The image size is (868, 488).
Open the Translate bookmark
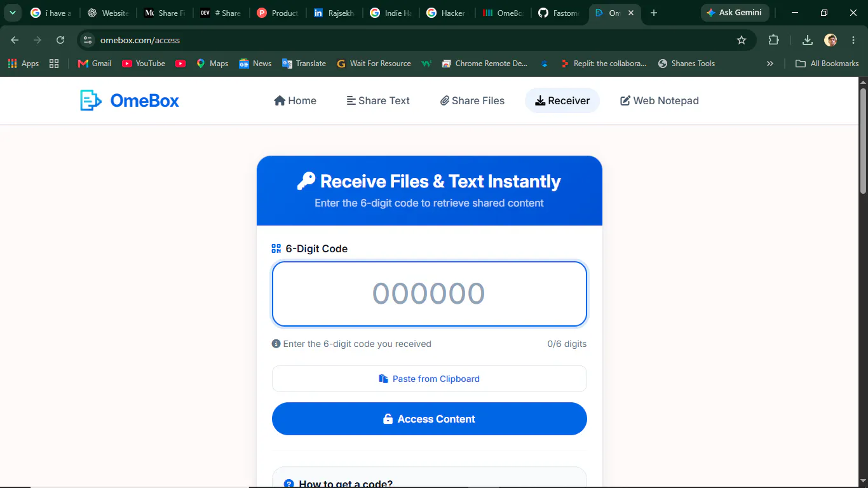(x=304, y=64)
